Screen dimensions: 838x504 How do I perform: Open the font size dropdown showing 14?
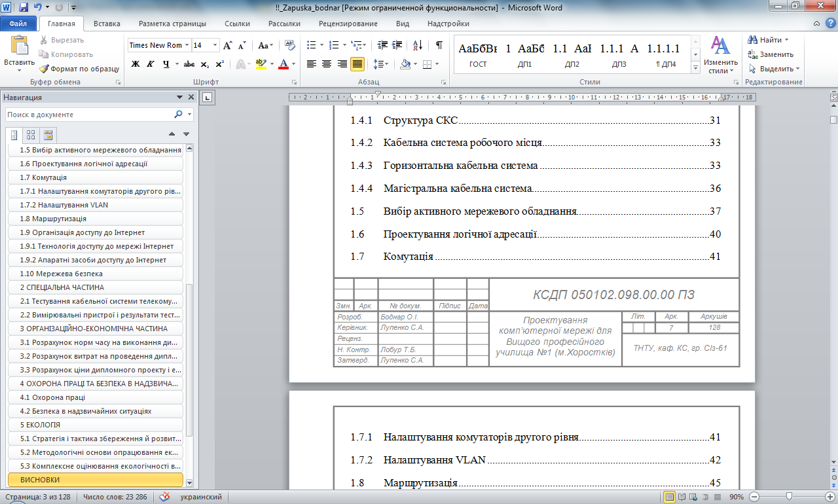[216, 45]
